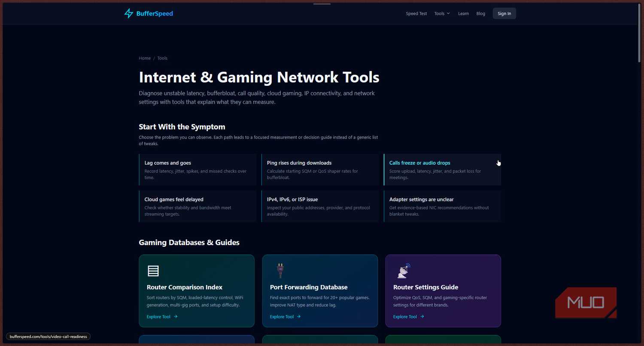Click 'Get evidence-based NIC recommendations' description
This screenshot has height=346, width=644.
[439, 211]
